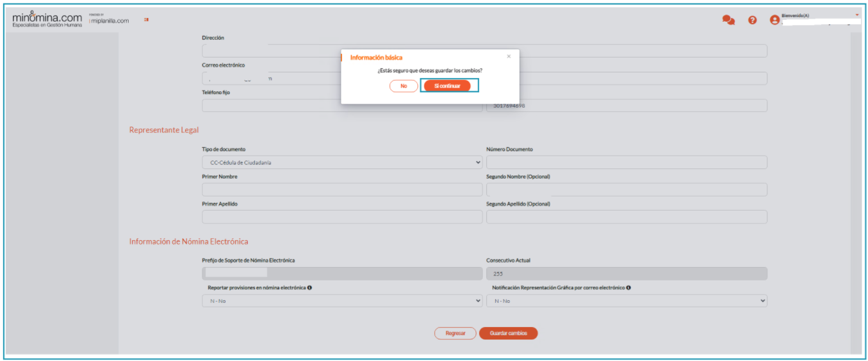Open Notificación Representación Gráfica dropdown
Screen dimensions: 868x361
pyautogui.click(x=626, y=301)
